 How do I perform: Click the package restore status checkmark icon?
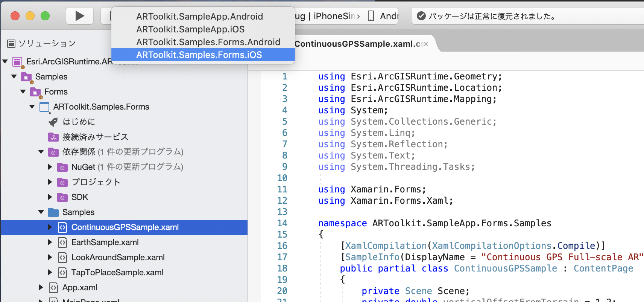421,16
